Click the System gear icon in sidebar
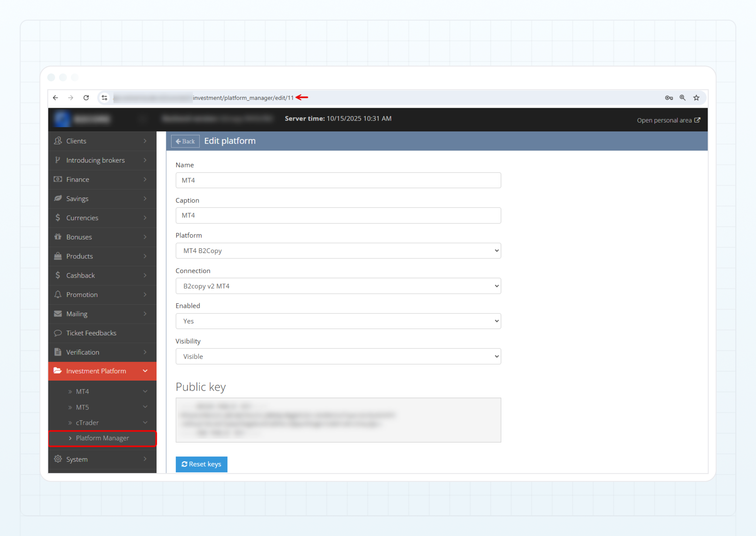This screenshot has width=756, height=536. pyautogui.click(x=58, y=459)
